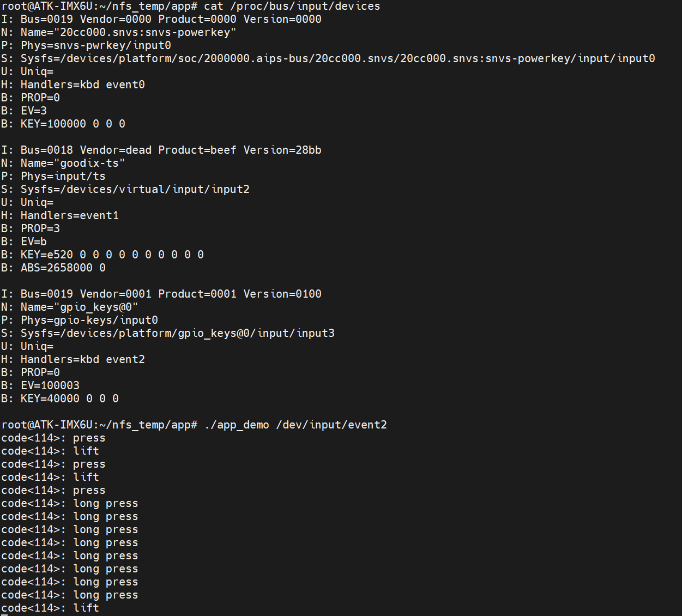Click the KEY=40000 bitmap line
The height and width of the screenshot is (616, 682).
click(x=69, y=398)
